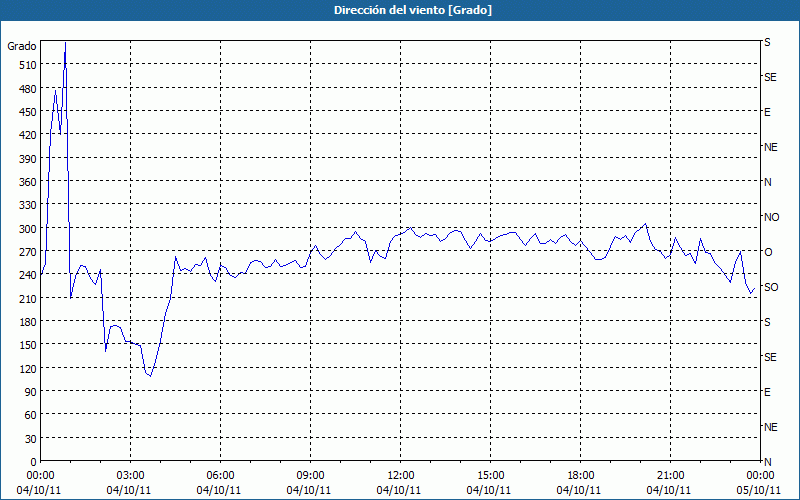
Task: Select the E compass label on the 450 gridline
Action: [x=767, y=112]
